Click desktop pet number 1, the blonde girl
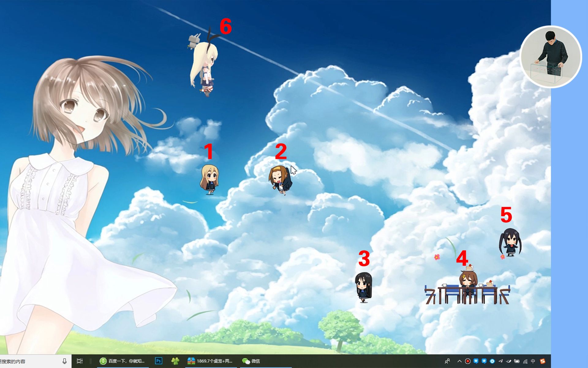The height and width of the screenshot is (368, 588). (210, 179)
